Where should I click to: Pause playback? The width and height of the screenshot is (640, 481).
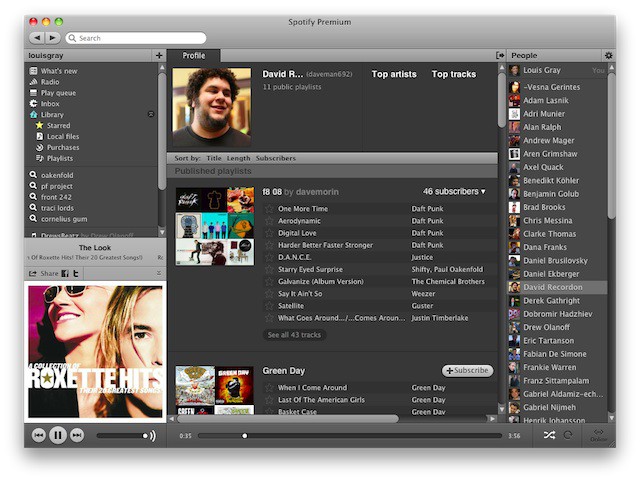58,435
